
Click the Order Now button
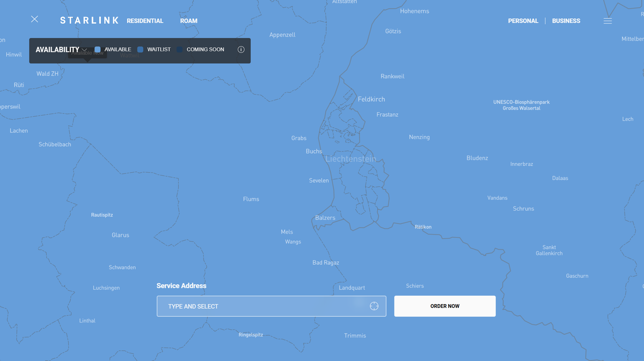(445, 306)
